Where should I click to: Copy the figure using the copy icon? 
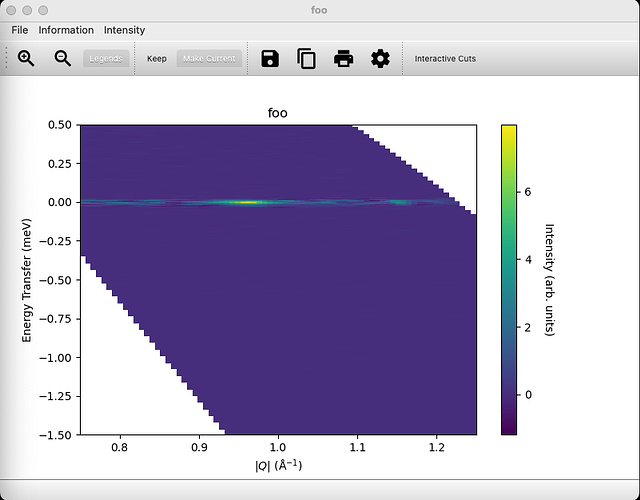[307, 58]
